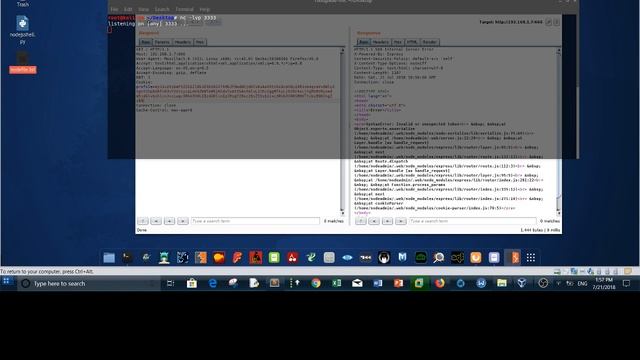Open the green Leafpad notepad dock icon
The image size is (640, 360).
(x=274, y=258)
